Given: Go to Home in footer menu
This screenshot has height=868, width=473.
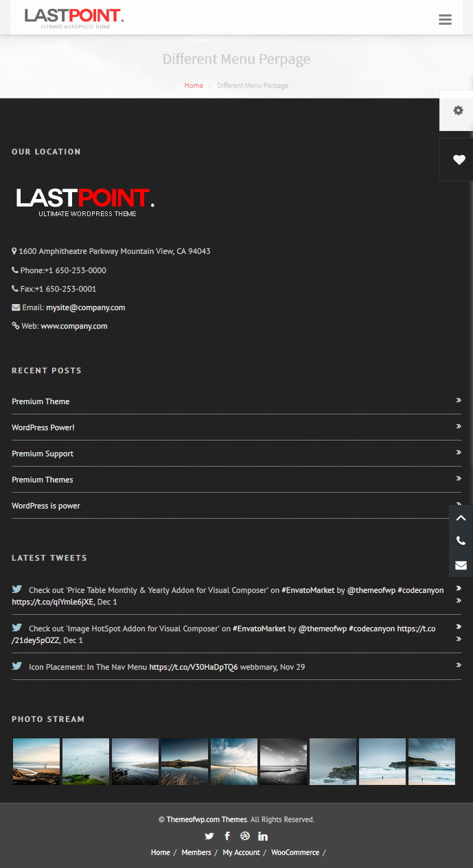Looking at the screenshot, I should coord(161,852).
